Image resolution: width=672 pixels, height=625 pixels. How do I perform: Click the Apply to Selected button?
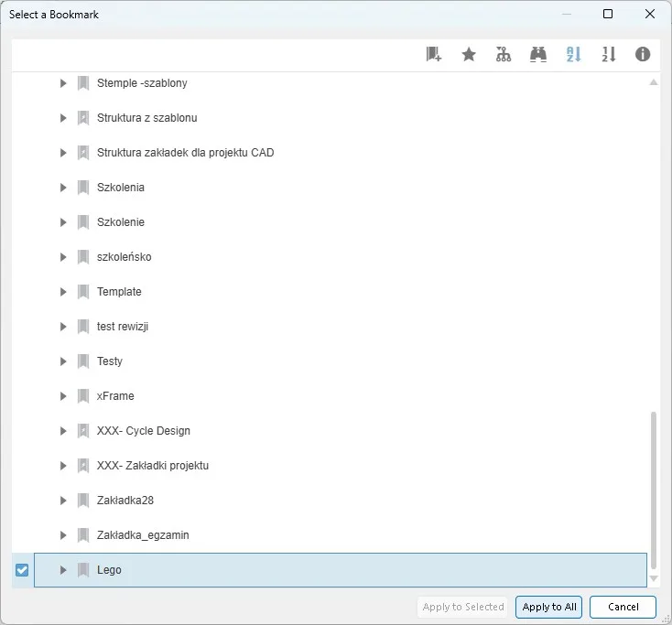[463, 607]
